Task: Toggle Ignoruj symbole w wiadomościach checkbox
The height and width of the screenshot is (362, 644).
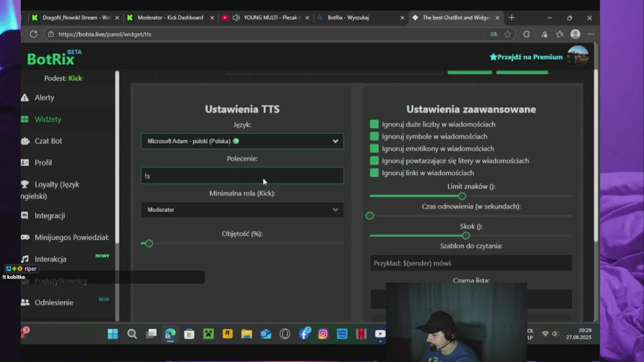Action: tap(374, 136)
